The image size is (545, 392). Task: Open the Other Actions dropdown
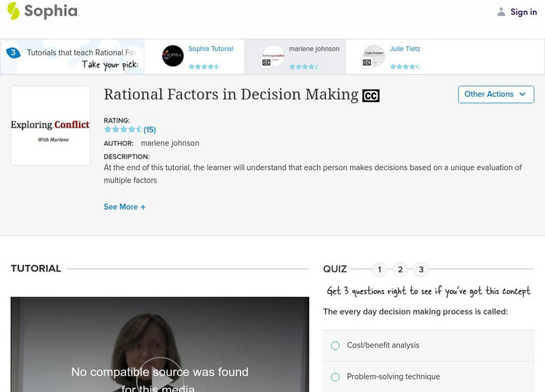click(495, 95)
